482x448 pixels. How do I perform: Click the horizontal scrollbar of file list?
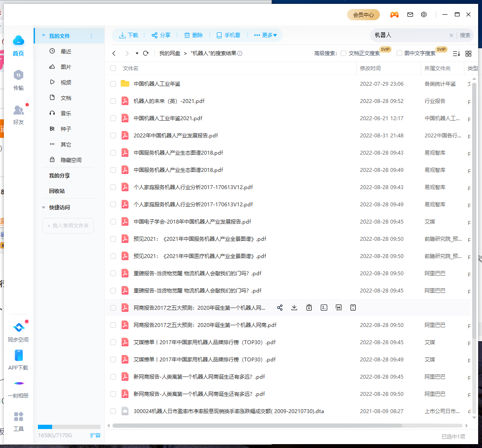tap(257, 426)
